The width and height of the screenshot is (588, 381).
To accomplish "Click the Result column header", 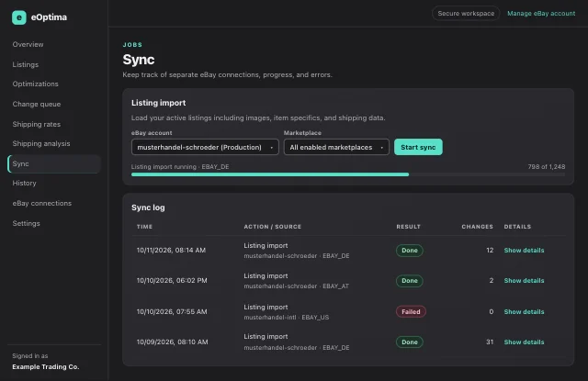I will click(408, 227).
